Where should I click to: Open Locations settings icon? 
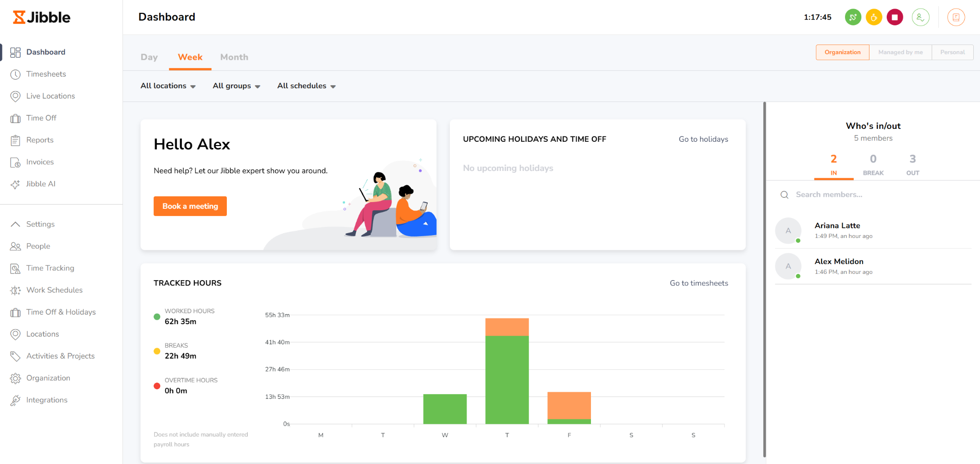15,334
